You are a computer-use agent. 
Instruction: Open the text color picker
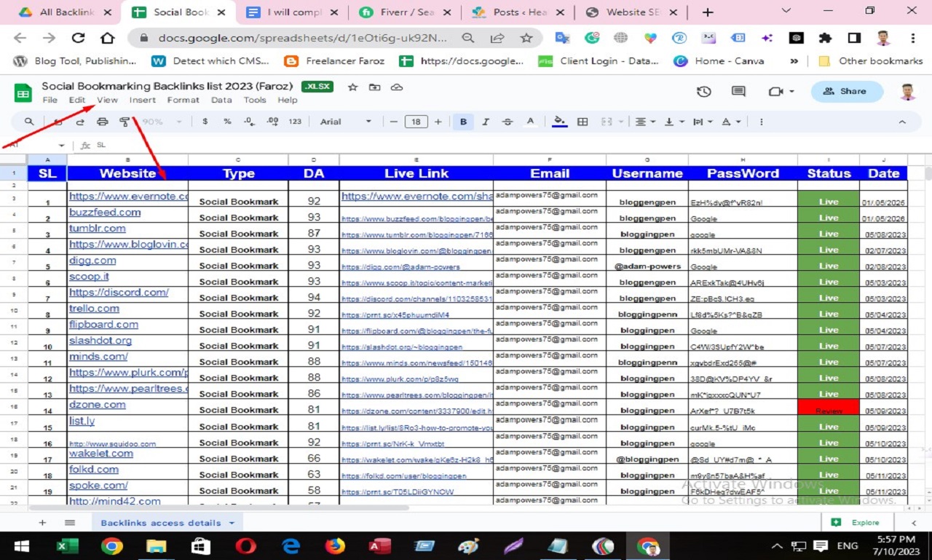[530, 122]
